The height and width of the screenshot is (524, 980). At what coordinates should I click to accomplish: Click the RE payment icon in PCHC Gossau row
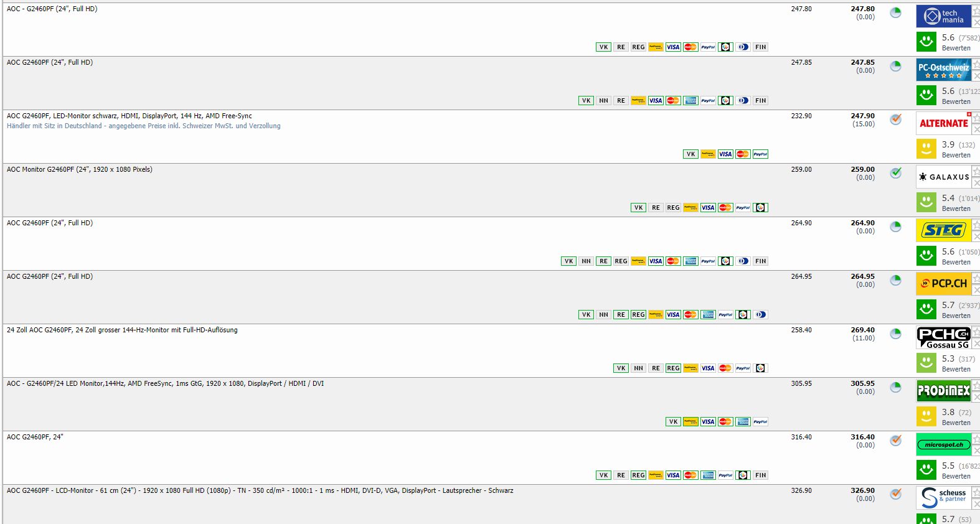[656, 368]
